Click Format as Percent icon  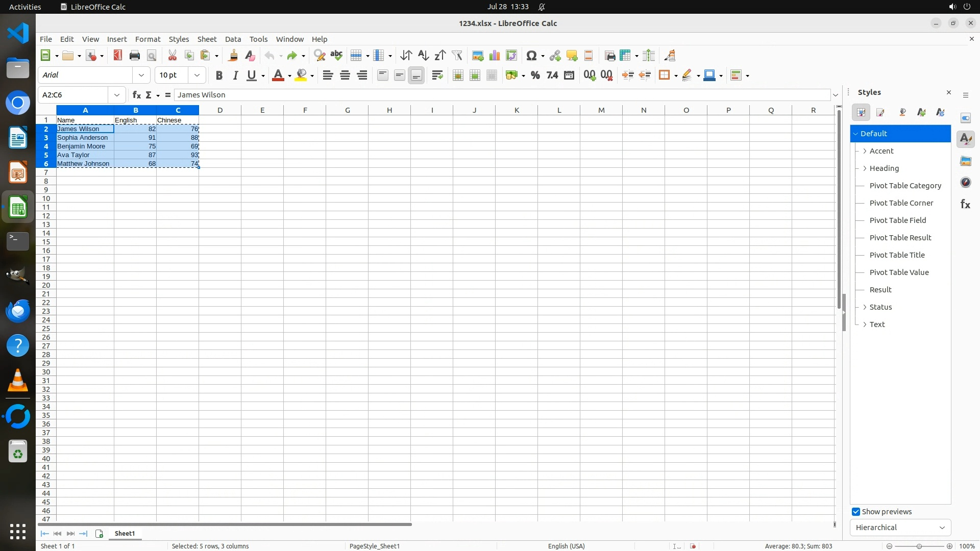tap(535, 76)
